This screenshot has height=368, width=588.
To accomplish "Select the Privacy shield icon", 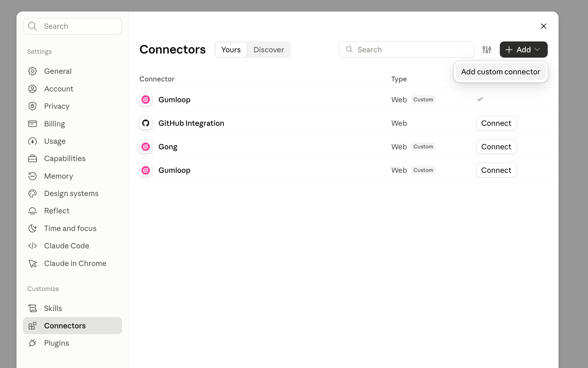I will coord(32,106).
